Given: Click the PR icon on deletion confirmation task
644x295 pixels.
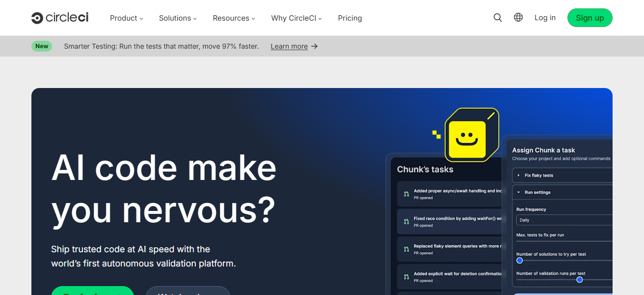Looking at the screenshot, I should point(405,276).
